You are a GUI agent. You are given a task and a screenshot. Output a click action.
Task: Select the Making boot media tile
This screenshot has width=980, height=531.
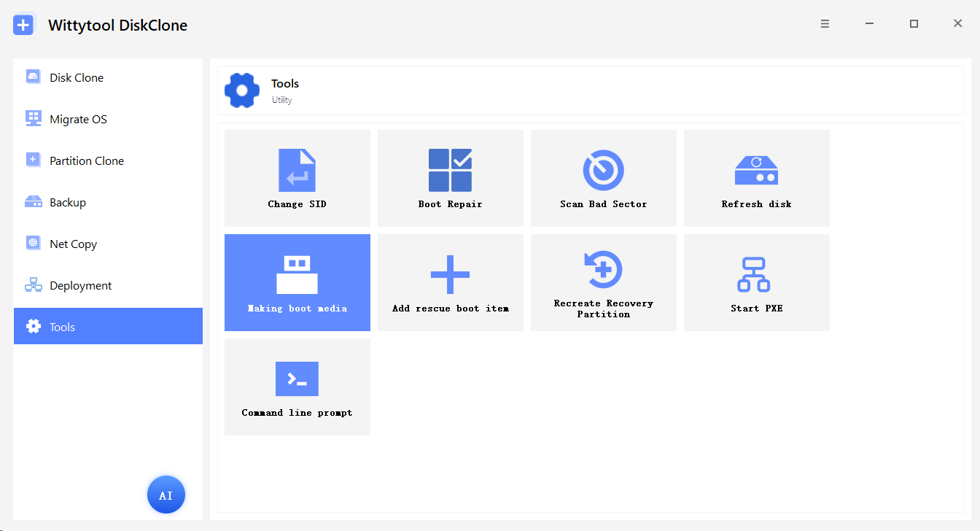coord(297,282)
